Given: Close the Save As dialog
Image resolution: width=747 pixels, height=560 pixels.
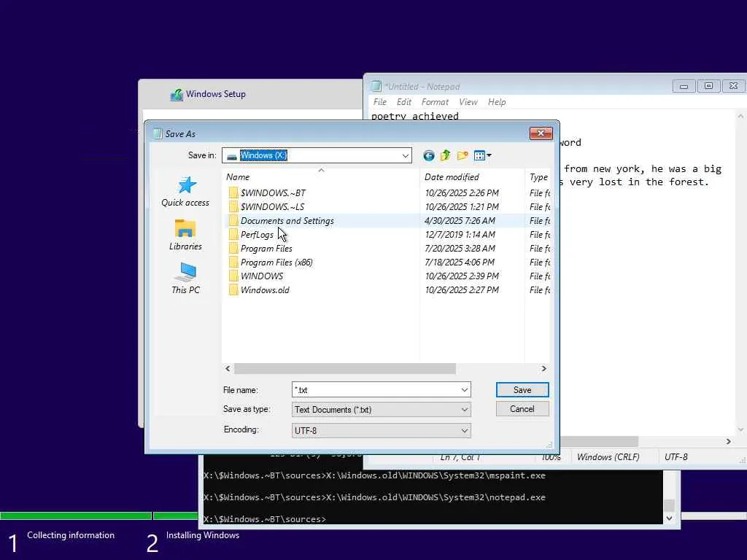Looking at the screenshot, I should pos(541,133).
